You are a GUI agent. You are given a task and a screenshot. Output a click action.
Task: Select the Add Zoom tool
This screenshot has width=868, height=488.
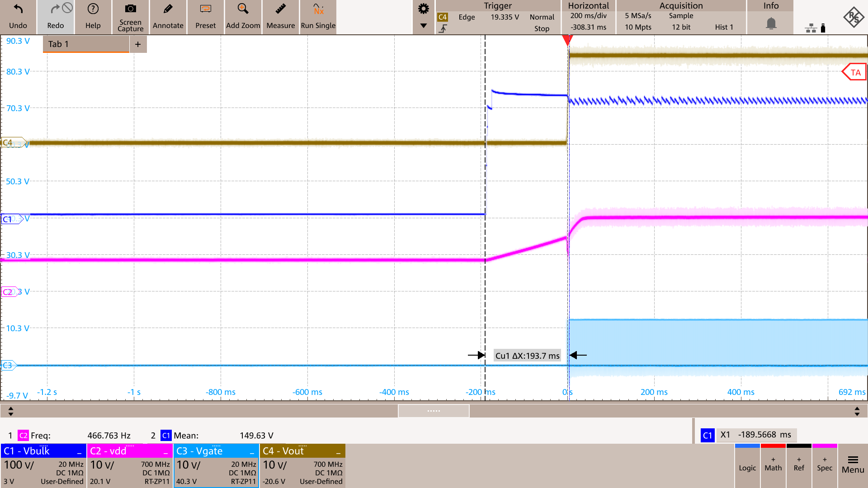point(243,17)
